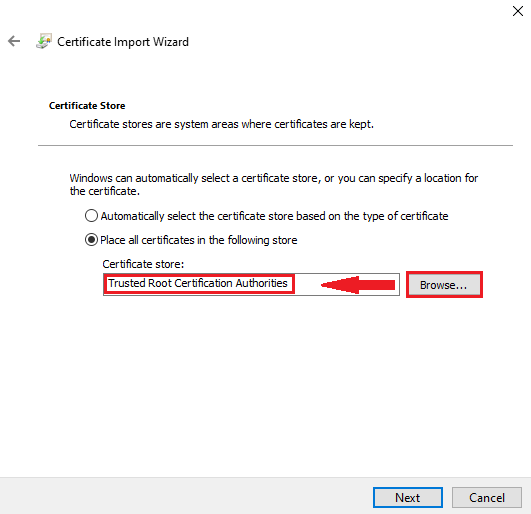
Task: Click the horizontal divider under the heading
Action: click(x=275, y=146)
